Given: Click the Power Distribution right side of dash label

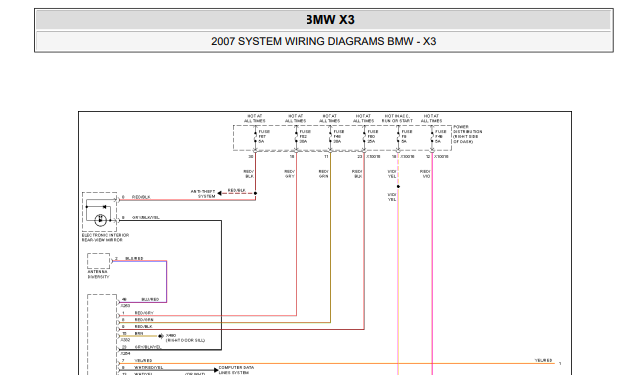Looking at the screenshot, I should (x=467, y=134).
